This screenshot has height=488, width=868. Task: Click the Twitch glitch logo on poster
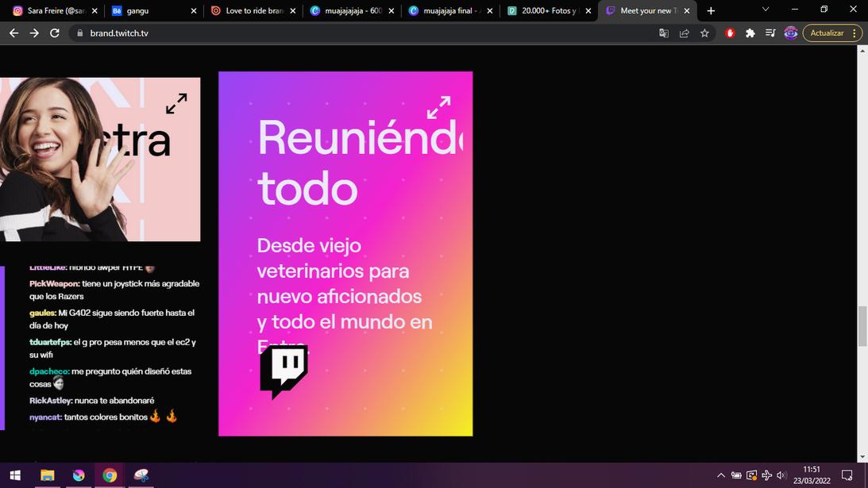tap(284, 371)
